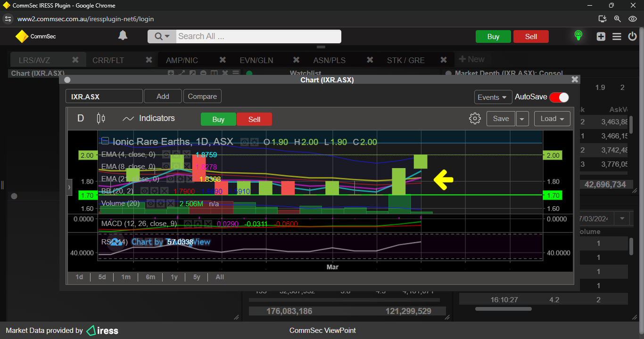Open the search type dropdown
The width and height of the screenshot is (644, 339).
tap(162, 36)
